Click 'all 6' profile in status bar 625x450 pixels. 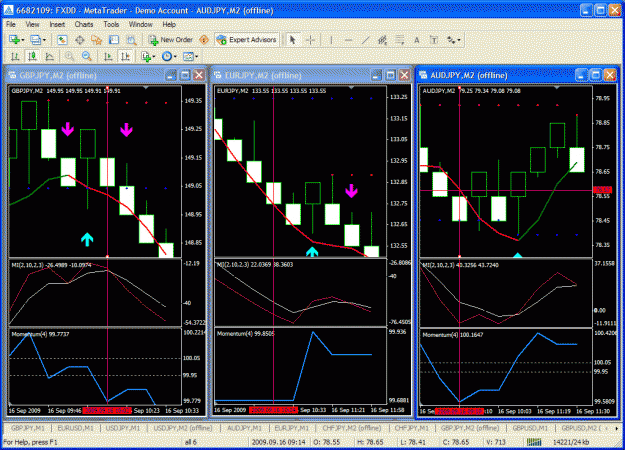191,442
